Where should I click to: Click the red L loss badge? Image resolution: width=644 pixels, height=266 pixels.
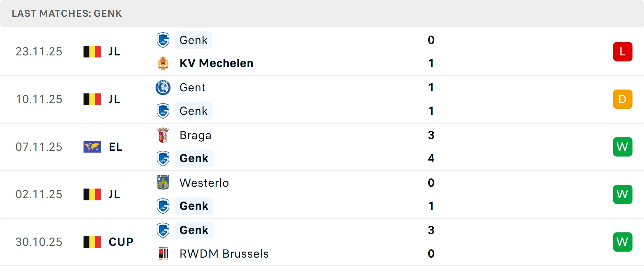[623, 52]
